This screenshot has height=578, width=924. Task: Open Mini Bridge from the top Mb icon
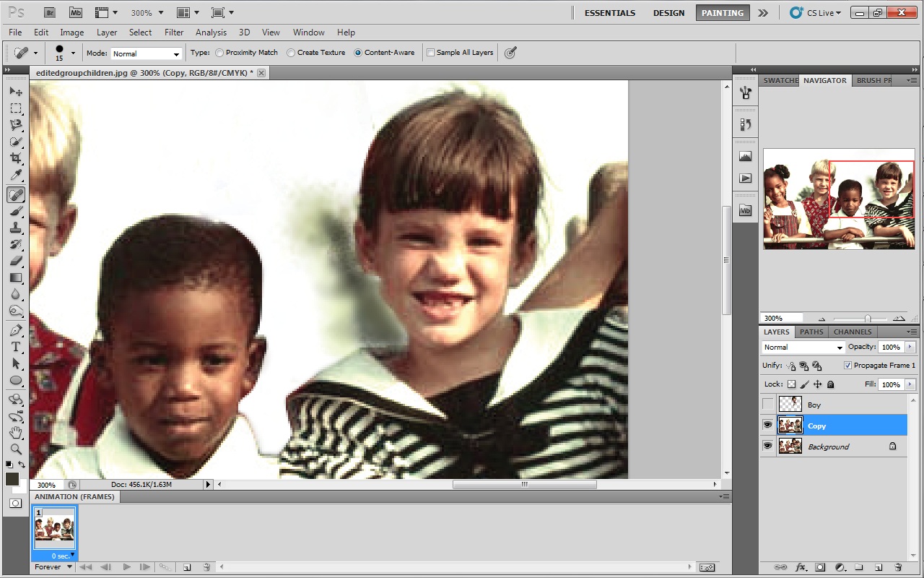[x=76, y=12]
